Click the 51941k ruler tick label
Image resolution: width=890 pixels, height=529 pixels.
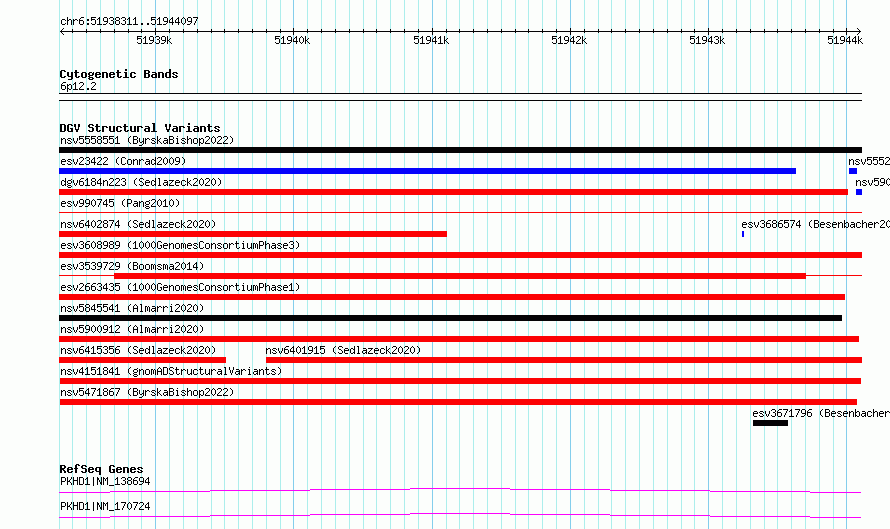point(431,40)
